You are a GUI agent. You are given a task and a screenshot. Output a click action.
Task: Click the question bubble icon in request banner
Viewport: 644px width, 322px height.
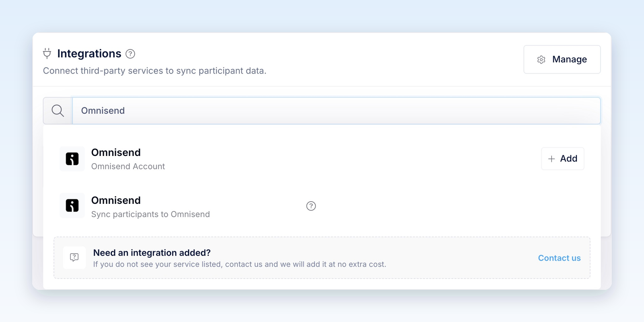click(x=74, y=257)
